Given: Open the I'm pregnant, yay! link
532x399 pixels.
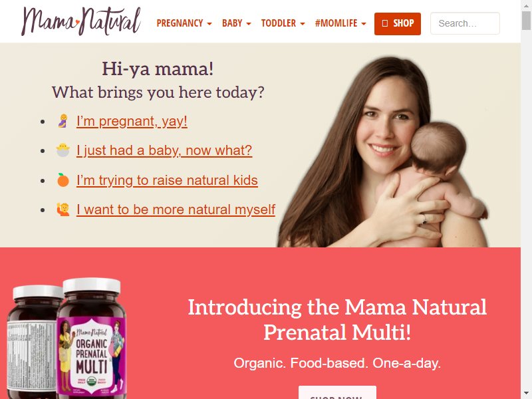Looking at the screenshot, I should pos(132,121).
